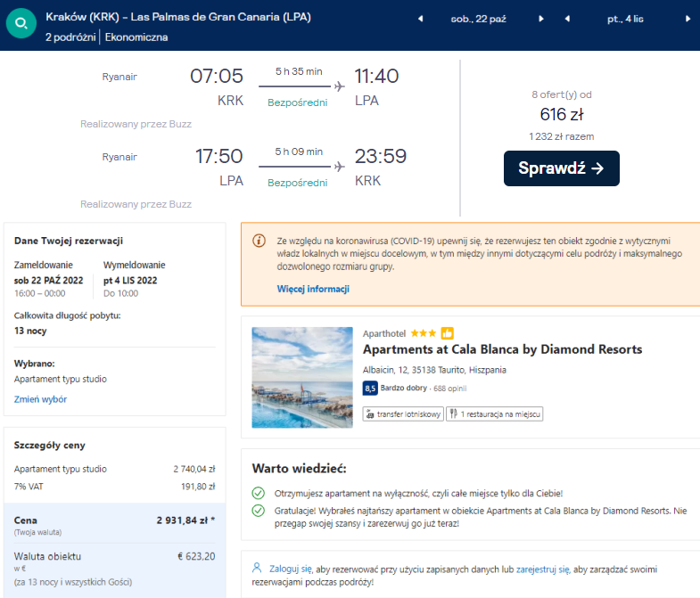Open the Cala Blanca hotel photo
Screen dimensions: 700x598
click(302, 377)
